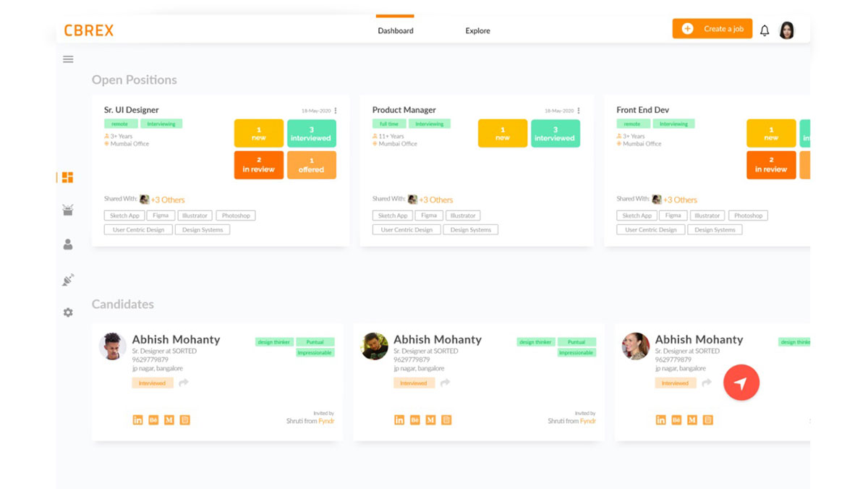Toggle the Punctual tag on middle candidate
The width and height of the screenshot is (868, 489).
click(576, 341)
